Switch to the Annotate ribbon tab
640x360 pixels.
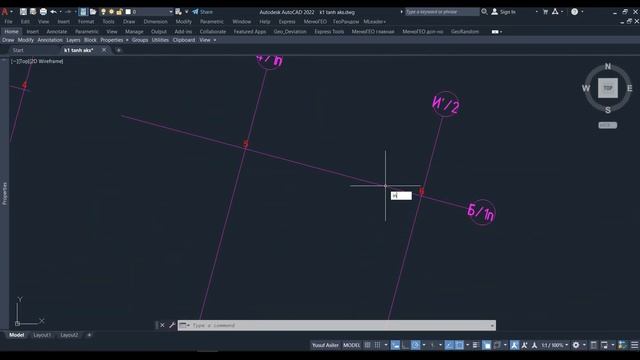[x=56, y=31]
